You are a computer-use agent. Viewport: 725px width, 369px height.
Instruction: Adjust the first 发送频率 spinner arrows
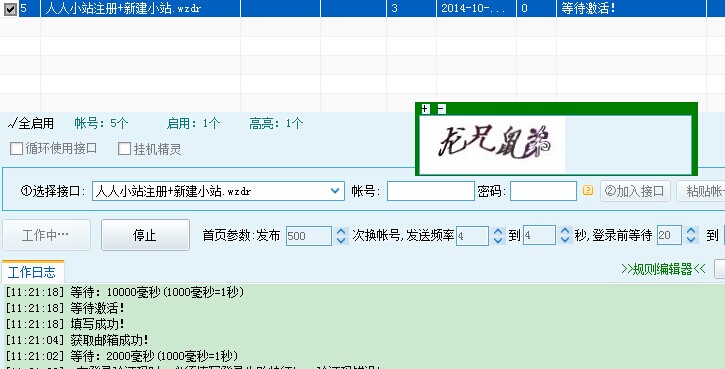tap(498, 236)
